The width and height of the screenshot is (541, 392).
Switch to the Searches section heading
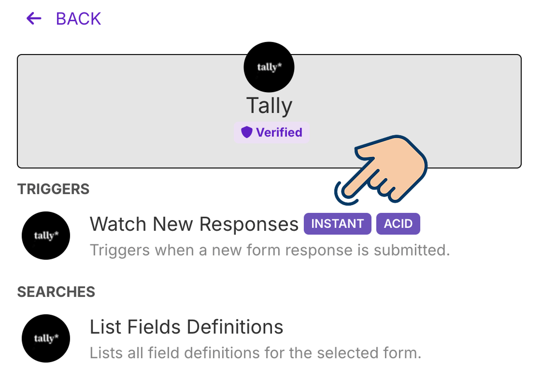click(x=56, y=292)
